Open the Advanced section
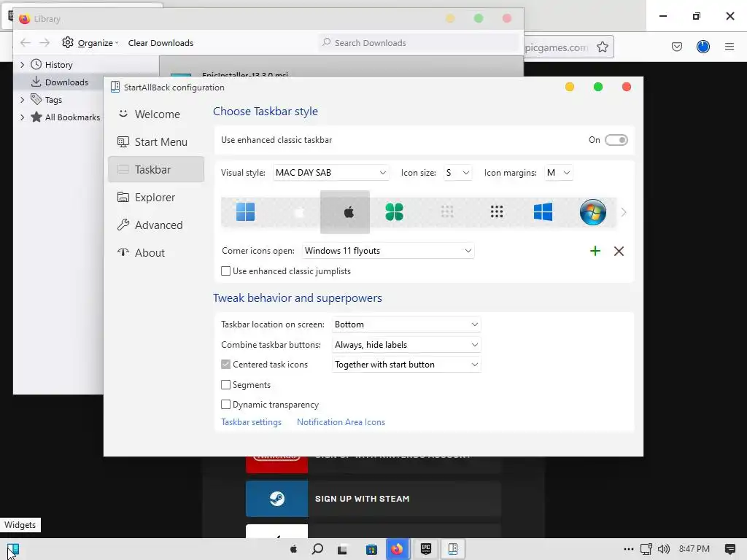747x560 pixels. point(156,225)
